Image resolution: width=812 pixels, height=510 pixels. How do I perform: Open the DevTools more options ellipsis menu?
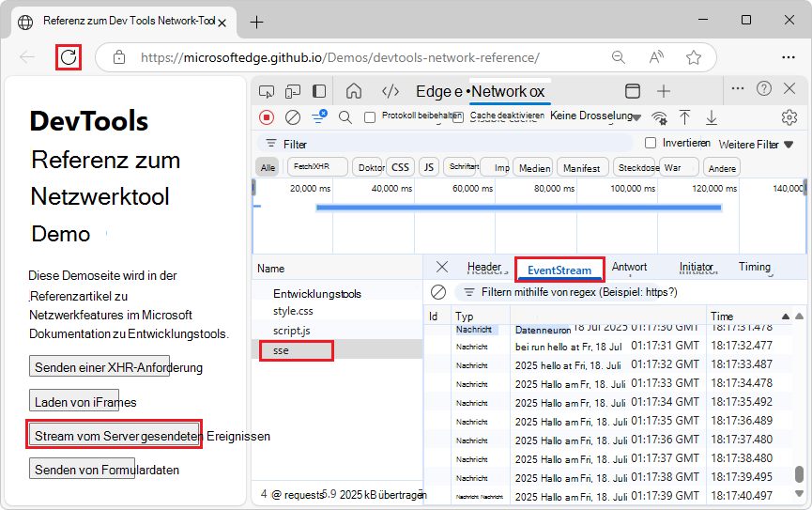click(x=738, y=88)
